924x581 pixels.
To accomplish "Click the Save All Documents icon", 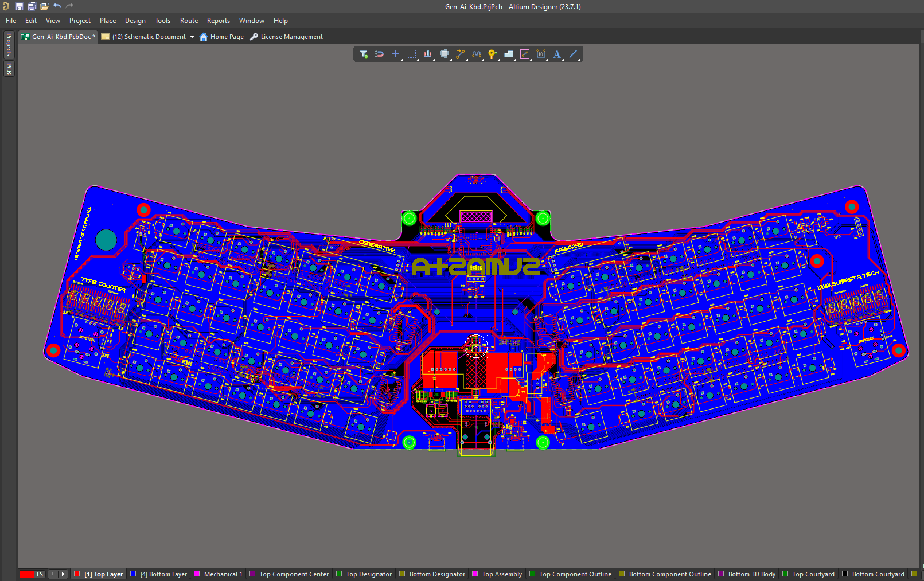I will [x=32, y=6].
